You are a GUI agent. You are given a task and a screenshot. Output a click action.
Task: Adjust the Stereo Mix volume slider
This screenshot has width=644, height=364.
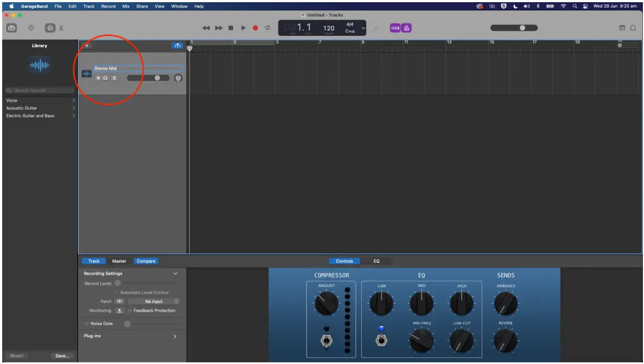[157, 77]
